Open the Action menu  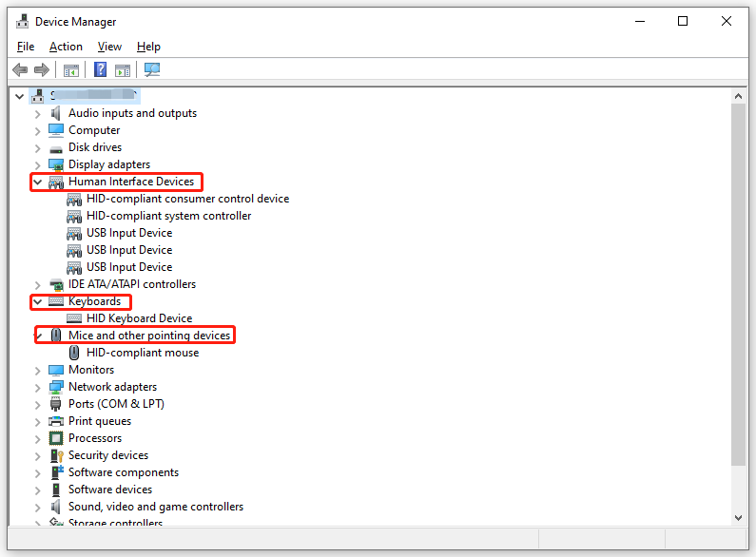(66, 47)
